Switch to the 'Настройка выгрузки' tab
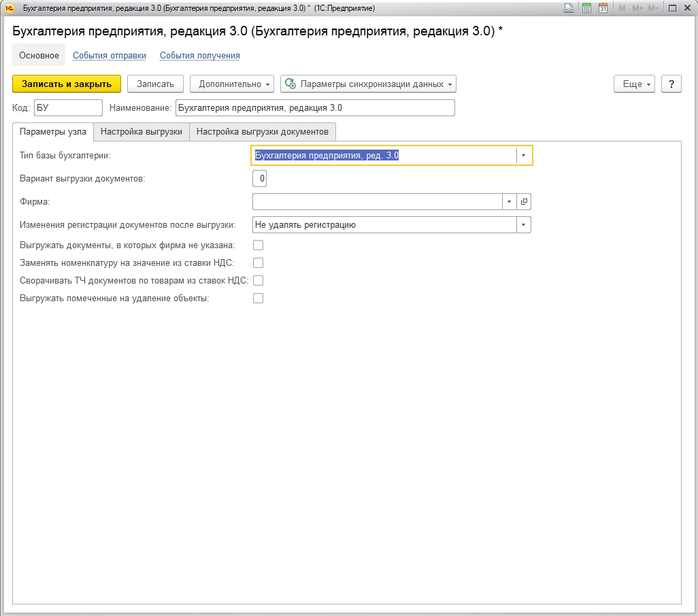Viewport: 698px width, 616px height. tap(142, 132)
